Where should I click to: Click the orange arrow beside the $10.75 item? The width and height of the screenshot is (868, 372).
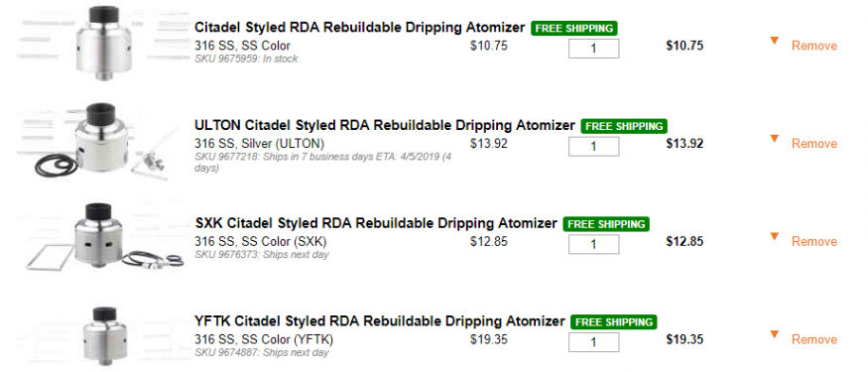775,41
